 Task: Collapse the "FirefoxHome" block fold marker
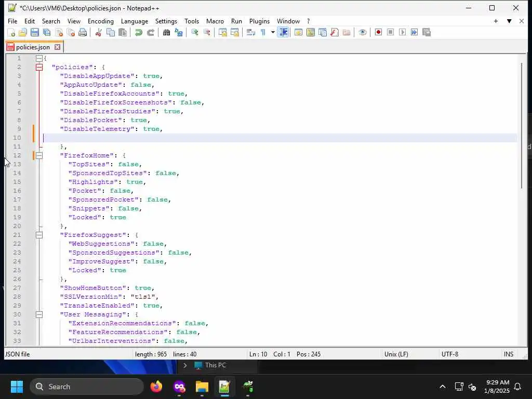click(x=39, y=155)
